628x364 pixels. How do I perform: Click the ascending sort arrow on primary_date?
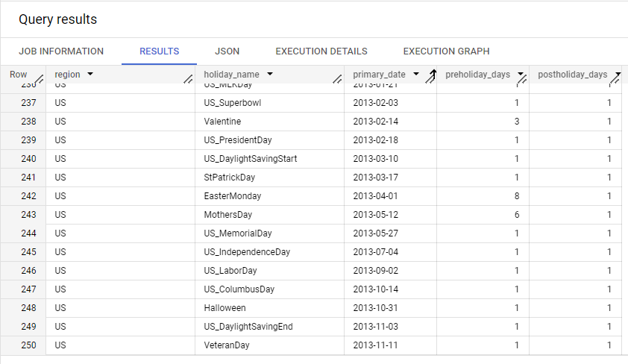[x=432, y=75]
